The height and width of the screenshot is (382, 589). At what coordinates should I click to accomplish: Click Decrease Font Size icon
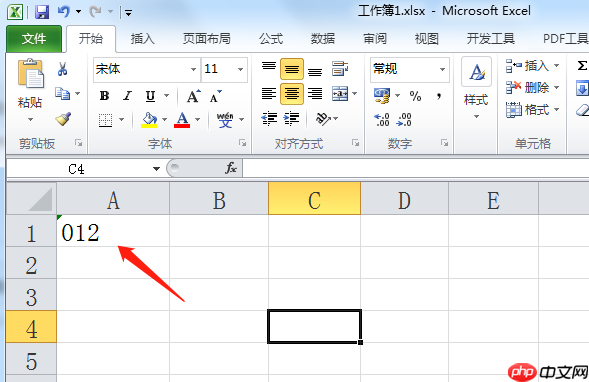215,96
